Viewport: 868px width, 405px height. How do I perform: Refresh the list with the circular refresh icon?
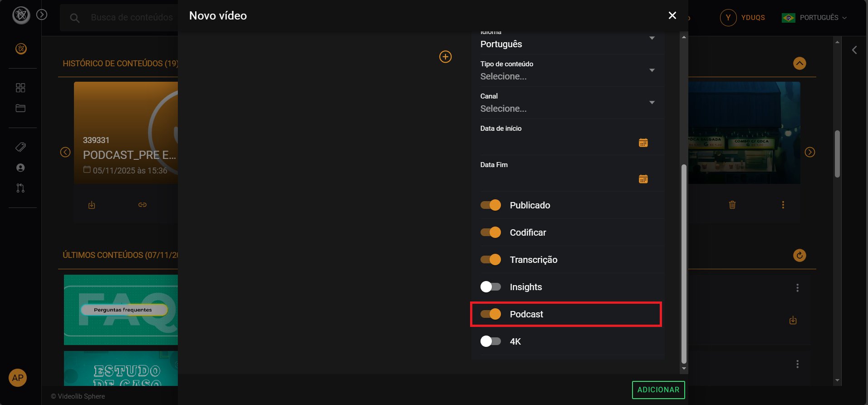(x=799, y=255)
